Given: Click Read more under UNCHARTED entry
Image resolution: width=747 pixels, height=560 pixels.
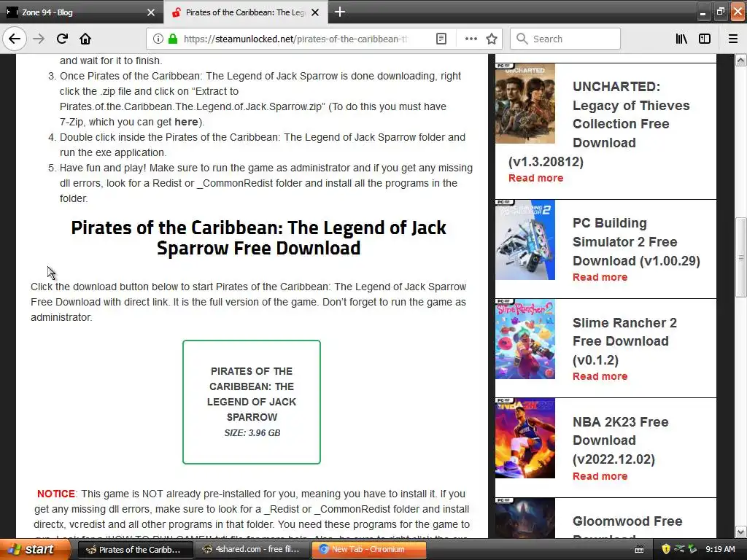Looking at the screenshot, I should tap(535, 178).
